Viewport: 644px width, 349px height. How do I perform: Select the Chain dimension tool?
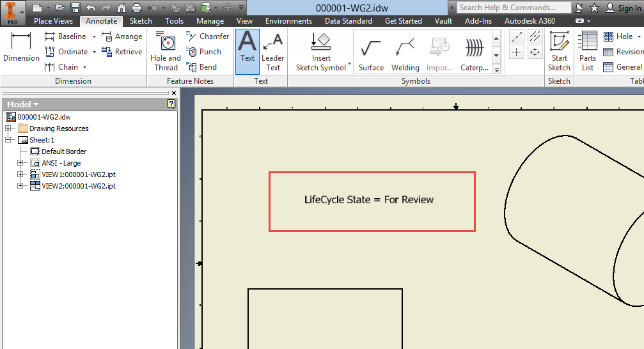[61, 67]
